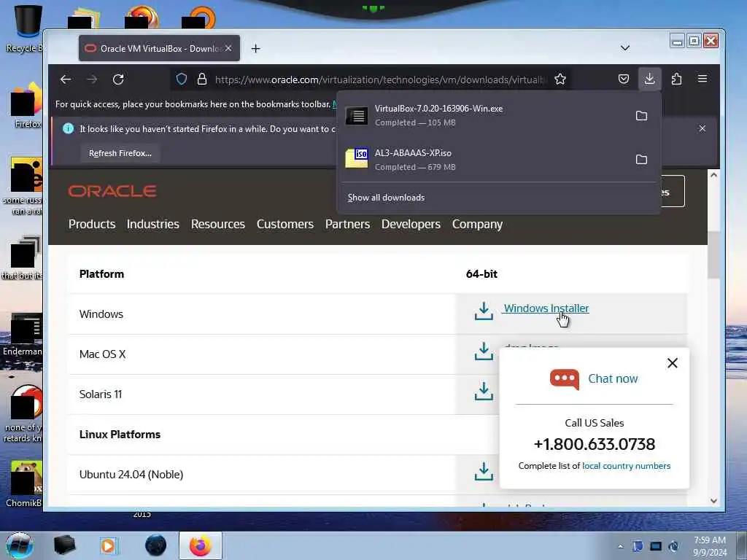The width and height of the screenshot is (747, 560).
Task: Expand the list all tabs chevron
Action: (x=625, y=49)
